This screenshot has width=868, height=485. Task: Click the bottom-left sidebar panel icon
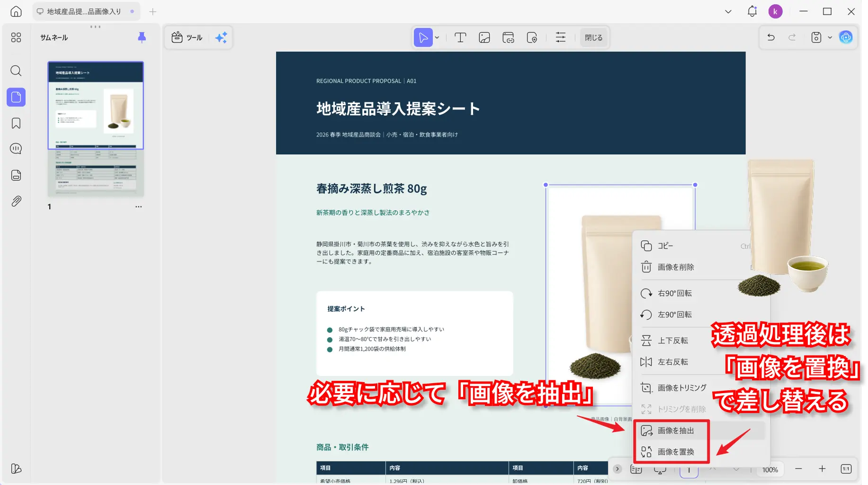[16, 468]
